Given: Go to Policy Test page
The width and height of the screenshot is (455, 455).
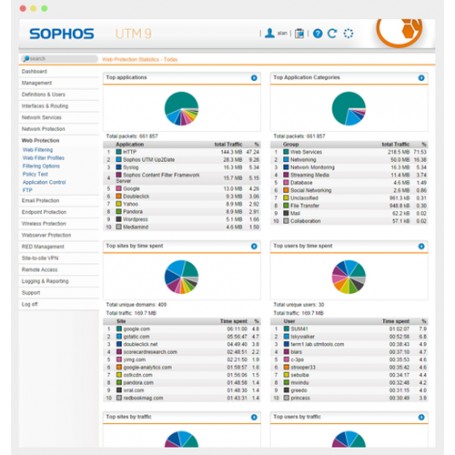Looking at the screenshot, I should [35, 174].
